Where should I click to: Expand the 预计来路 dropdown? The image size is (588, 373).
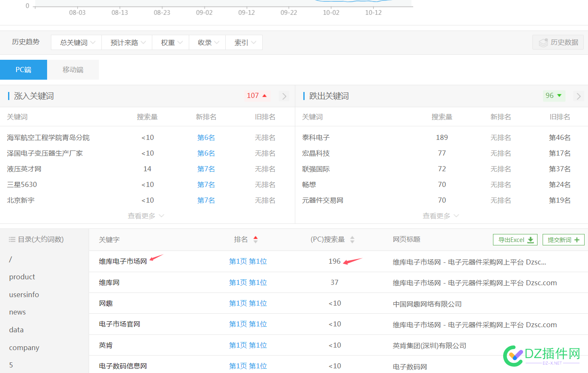127,42
